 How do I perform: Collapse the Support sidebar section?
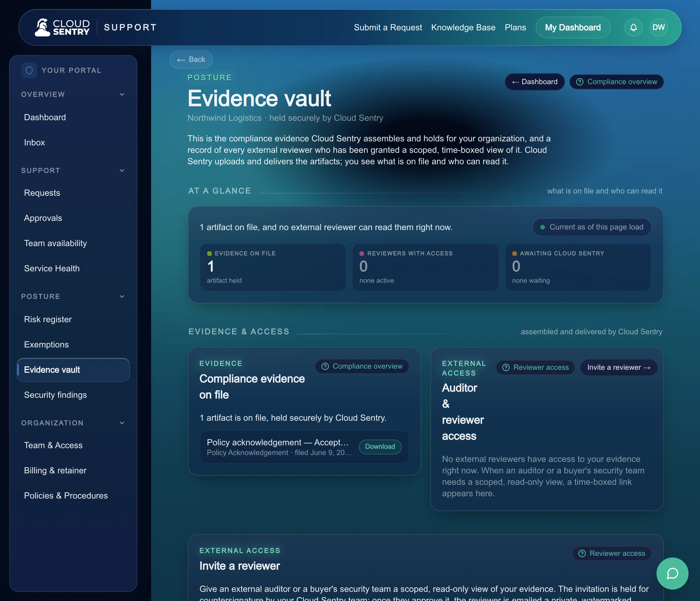73,170
